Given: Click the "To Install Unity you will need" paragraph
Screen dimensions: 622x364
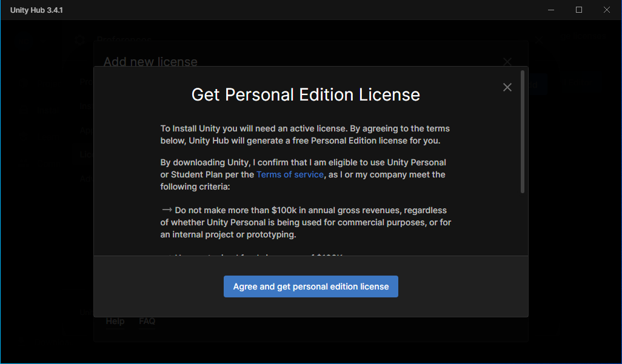Looking at the screenshot, I should pyautogui.click(x=305, y=134).
